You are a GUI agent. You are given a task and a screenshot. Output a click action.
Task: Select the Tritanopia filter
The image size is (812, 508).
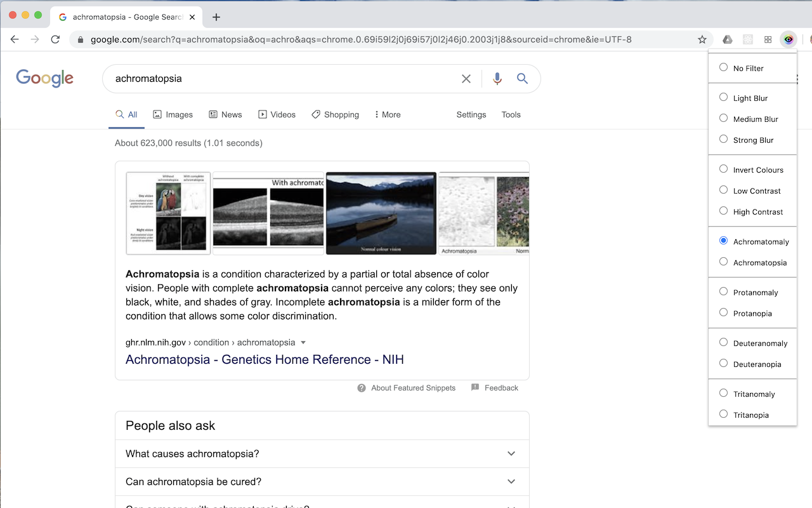[723, 414]
